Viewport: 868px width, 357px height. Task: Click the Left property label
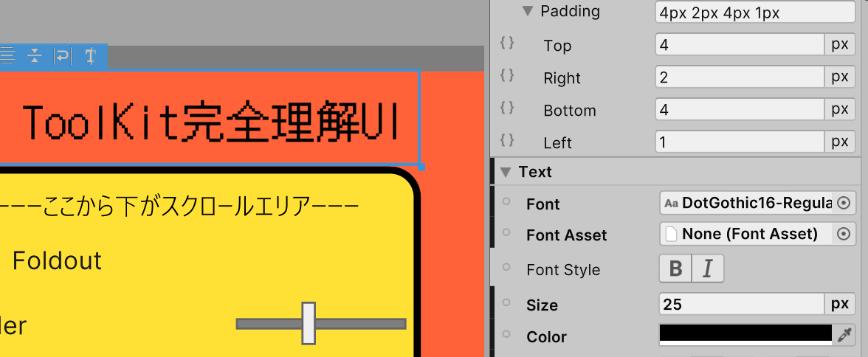tap(557, 143)
